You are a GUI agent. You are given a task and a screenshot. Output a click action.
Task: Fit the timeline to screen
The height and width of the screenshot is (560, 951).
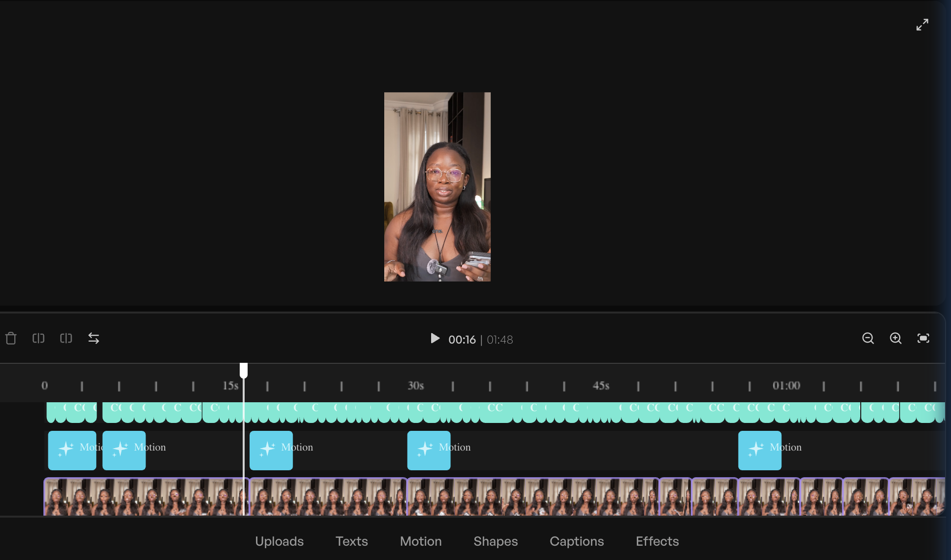click(x=923, y=338)
